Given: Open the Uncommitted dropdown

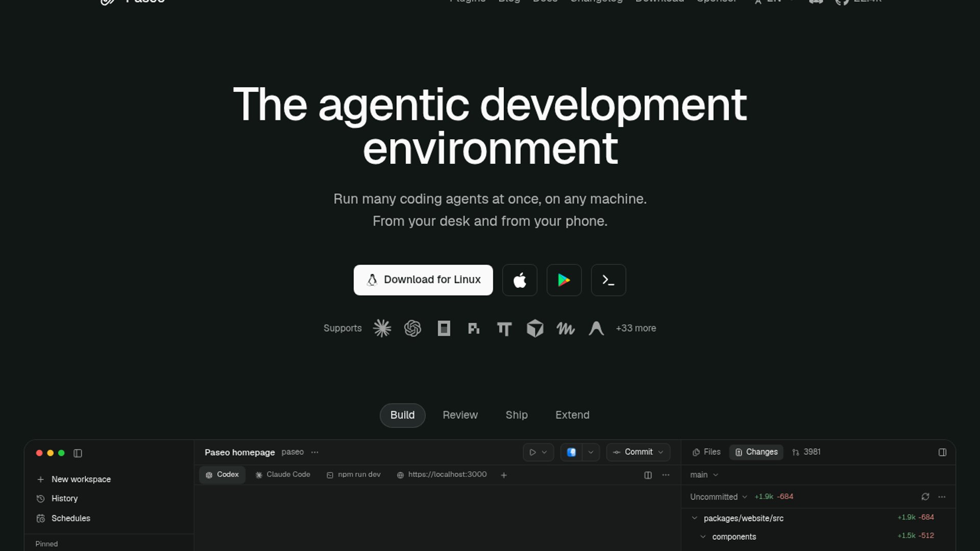Looking at the screenshot, I should coord(718,497).
